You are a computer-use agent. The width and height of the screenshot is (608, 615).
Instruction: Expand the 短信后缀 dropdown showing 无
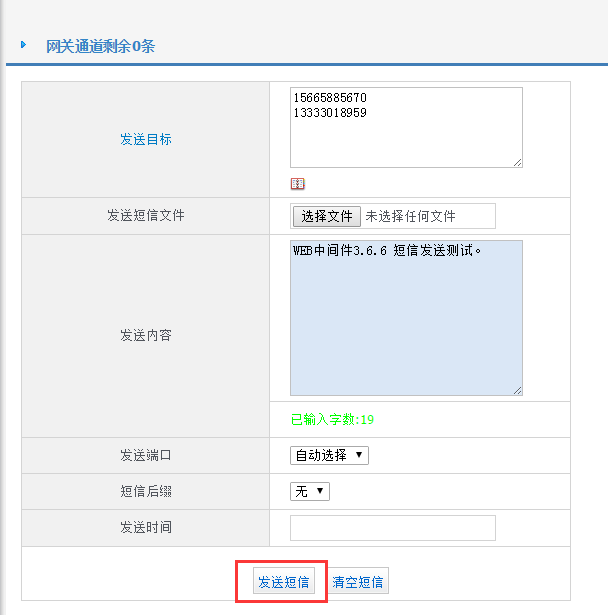pos(310,491)
